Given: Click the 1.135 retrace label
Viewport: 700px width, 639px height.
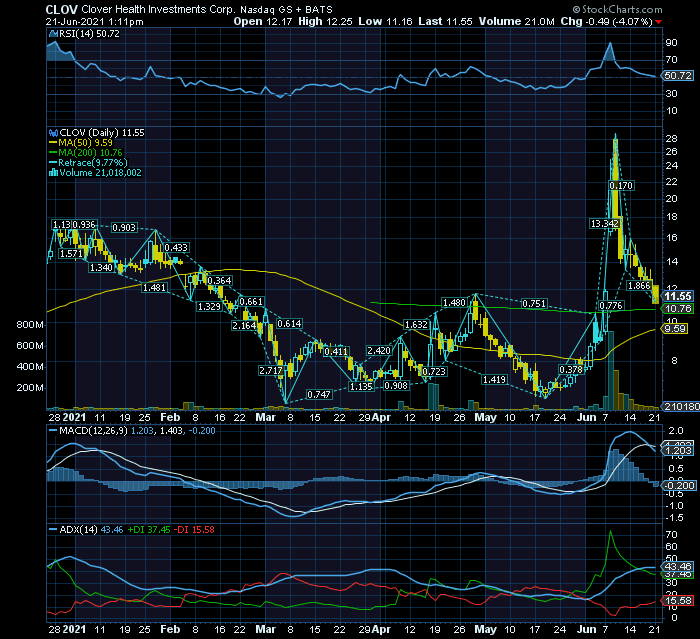Looking at the screenshot, I should pyautogui.click(x=361, y=387).
